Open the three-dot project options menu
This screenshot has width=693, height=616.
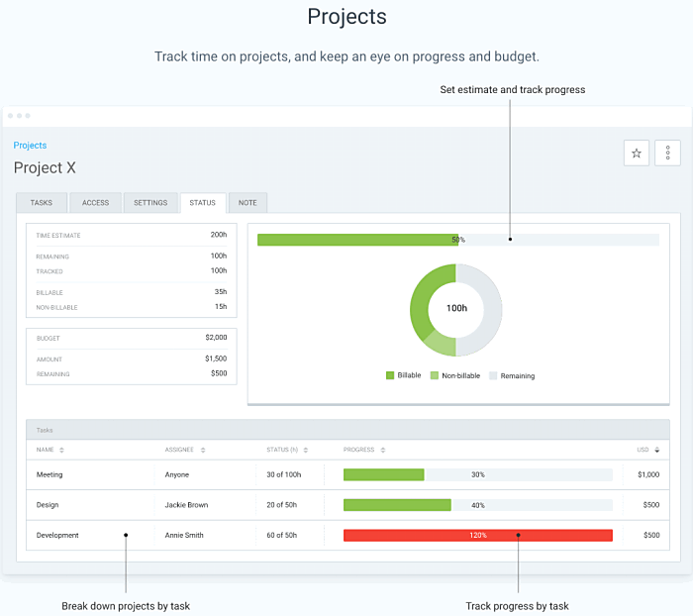click(667, 153)
